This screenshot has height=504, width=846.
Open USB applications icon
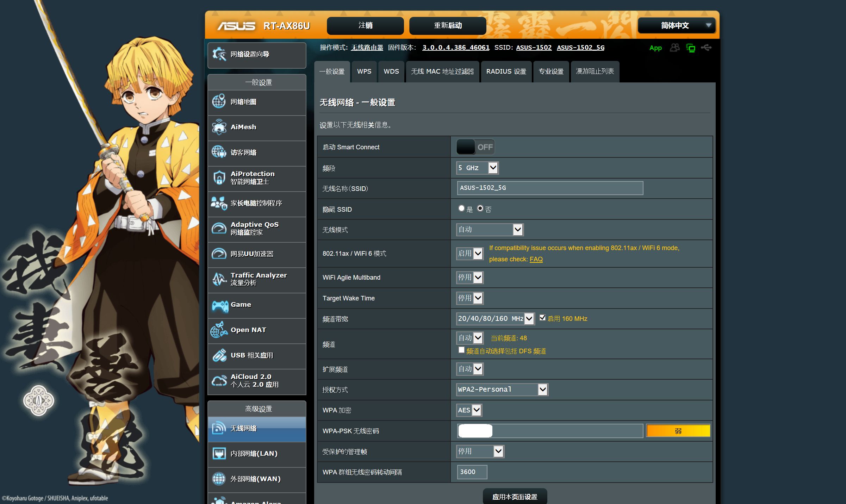tap(219, 355)
